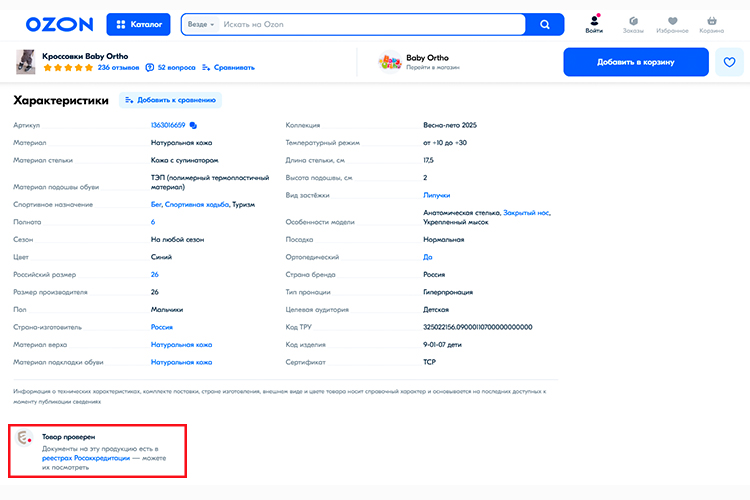Click the Синий color value
This screenshot has width=750, height=500.
pos(161,257)
